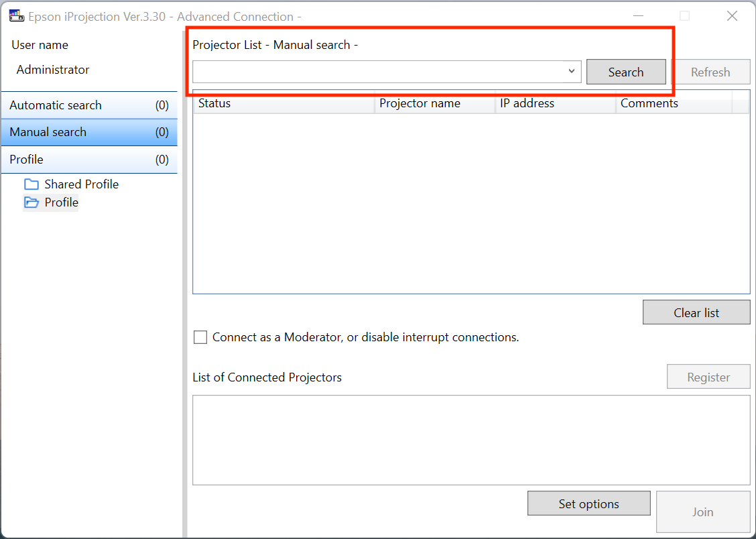The height and width of the screenshot is (539, 756).
Task: Click the Search button
Action: pos(626,72)
